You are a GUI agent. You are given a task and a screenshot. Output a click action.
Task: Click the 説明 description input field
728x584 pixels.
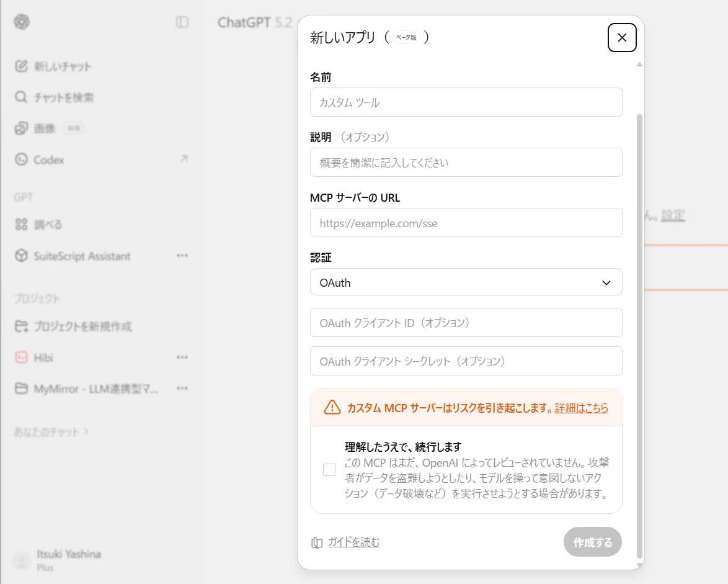pos(466,162)
